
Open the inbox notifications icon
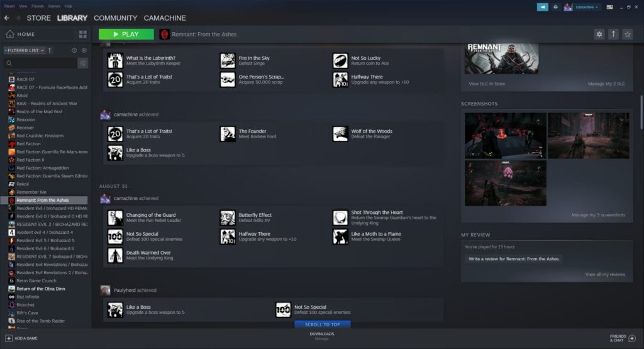click(556, 7)
